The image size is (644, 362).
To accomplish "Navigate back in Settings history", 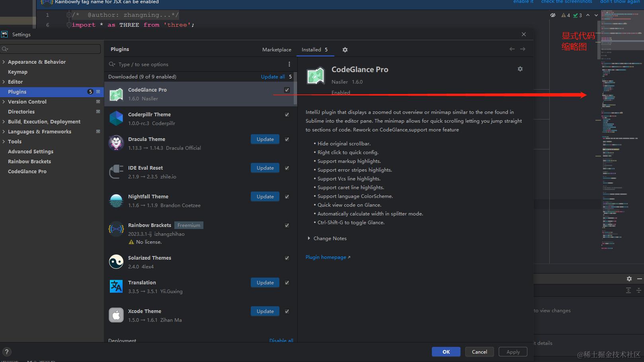I will tap(512, 49).
